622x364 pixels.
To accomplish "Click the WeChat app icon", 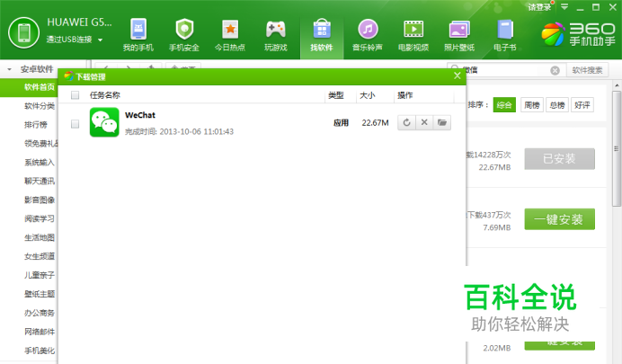I will tap(104, 122).
